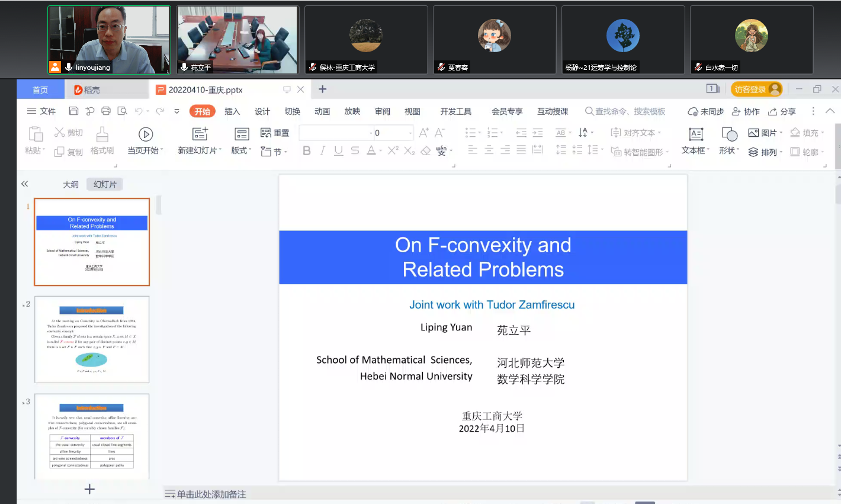This screenshot has height=504, width=841.
Task: Toggle bold formatting (B)
Action: [x=306, y=151]
